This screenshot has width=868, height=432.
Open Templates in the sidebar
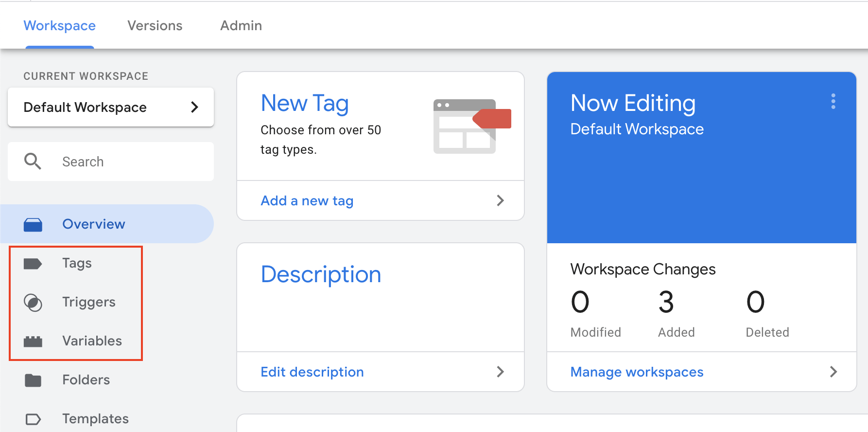point(95,419)
